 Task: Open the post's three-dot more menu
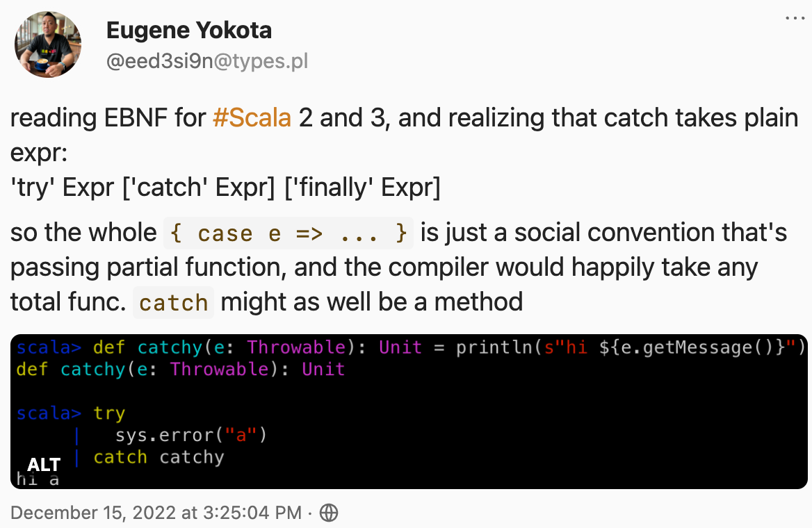click(795, 18)
